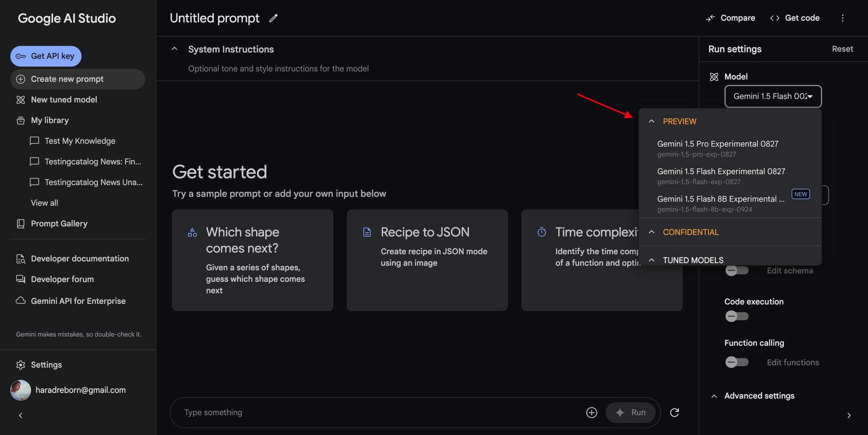Click the Get code button

(x=795, y=18)
